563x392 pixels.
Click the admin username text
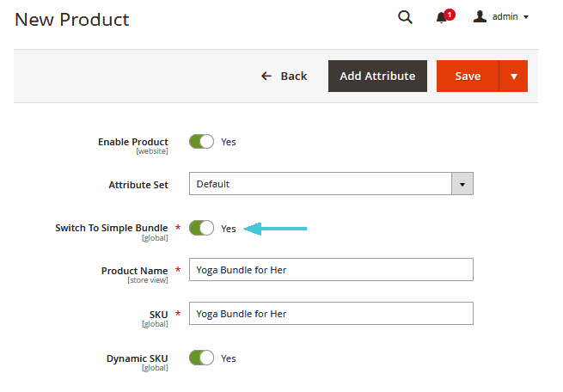pos(505,17)
